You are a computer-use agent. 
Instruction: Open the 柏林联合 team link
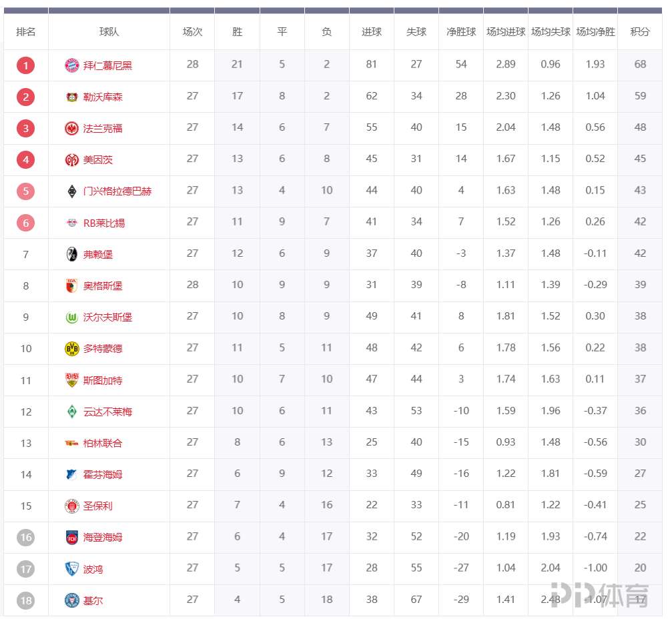point(103,443)
